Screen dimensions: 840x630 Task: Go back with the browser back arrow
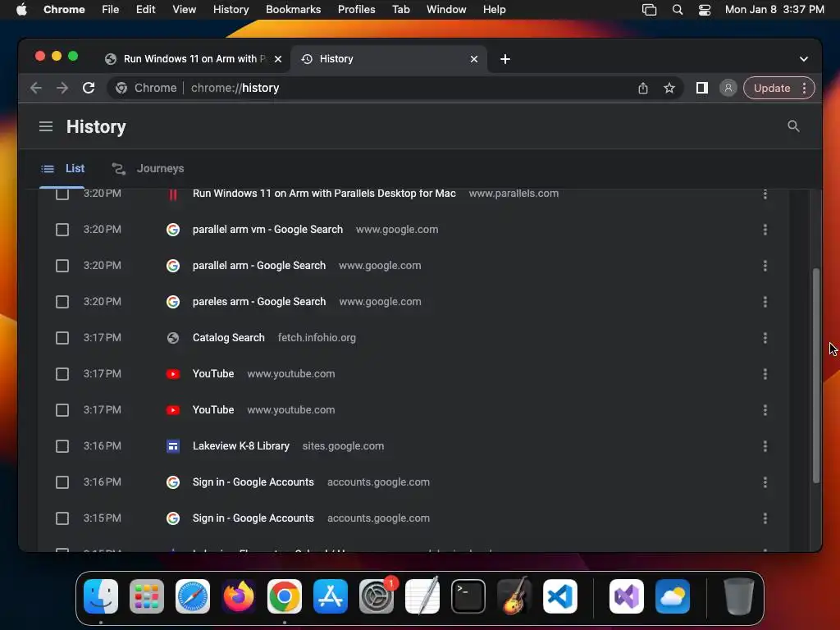(x=36, y=88)
